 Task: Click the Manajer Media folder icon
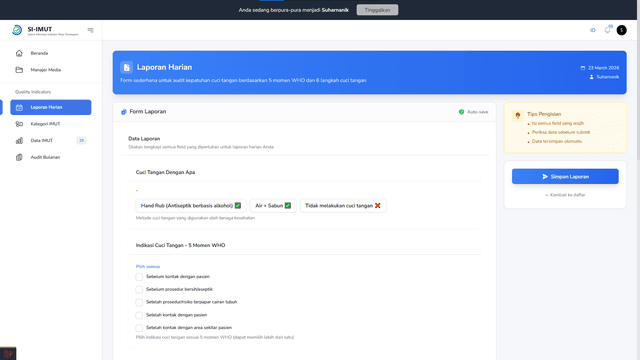pyautogui.click(x=19, y=70)
